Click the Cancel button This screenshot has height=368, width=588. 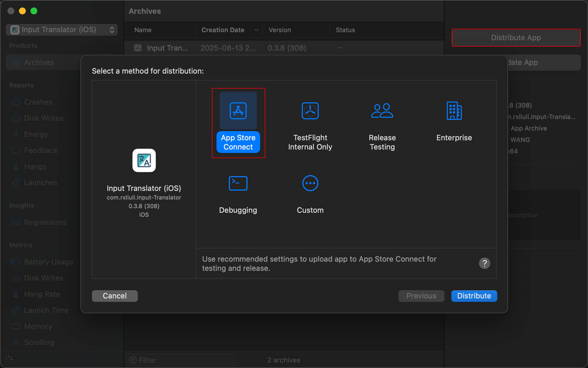115,296
